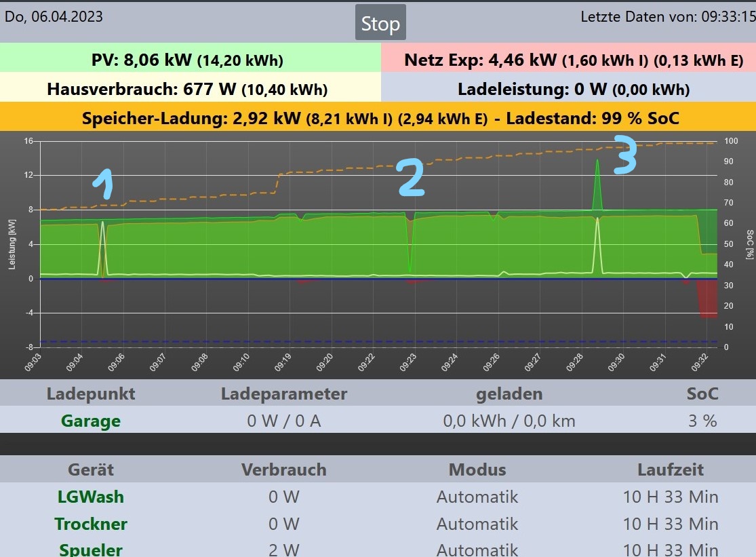Click the blue annotation number 1

(102, 184)
